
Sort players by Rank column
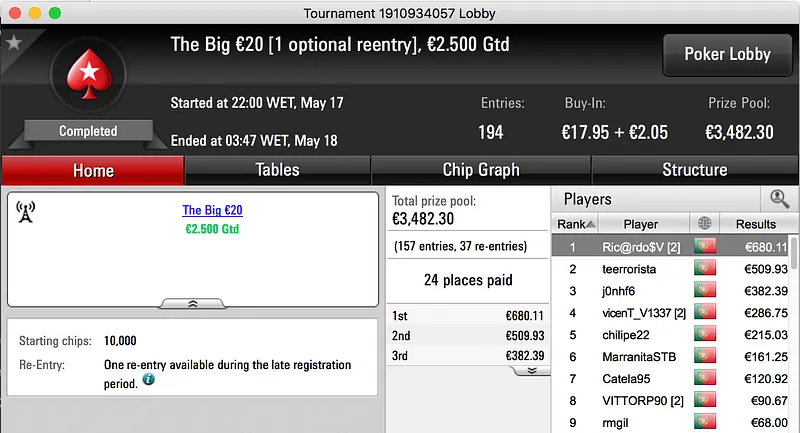[x=575, y=224]
